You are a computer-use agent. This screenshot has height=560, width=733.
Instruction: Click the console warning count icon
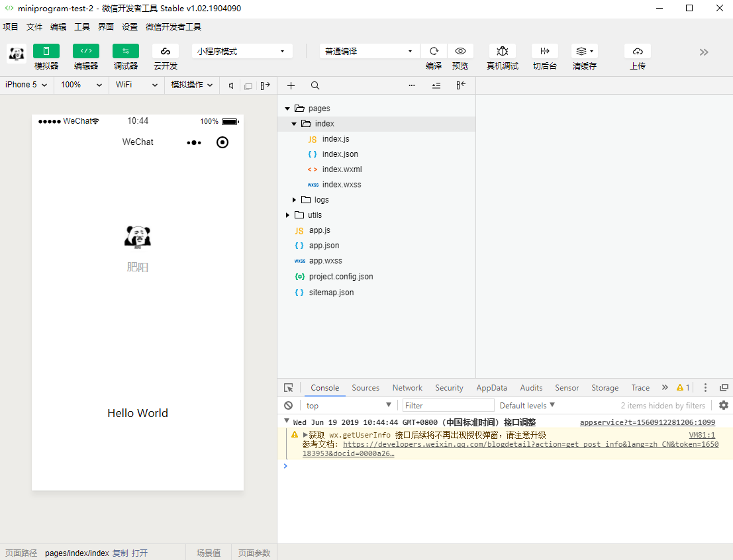(683, 387)
